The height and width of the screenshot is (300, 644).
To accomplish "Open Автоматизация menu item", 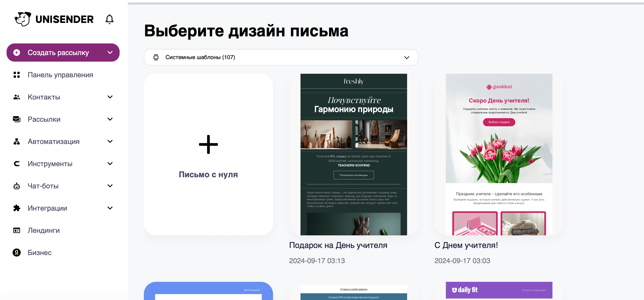I will pos(63,141).
